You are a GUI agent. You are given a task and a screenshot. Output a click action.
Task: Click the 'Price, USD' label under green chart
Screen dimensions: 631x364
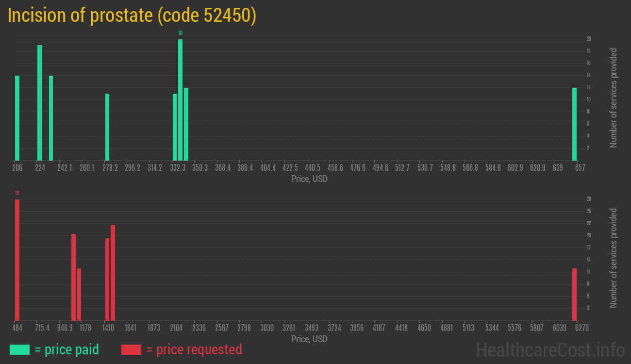tap(309, 179)
